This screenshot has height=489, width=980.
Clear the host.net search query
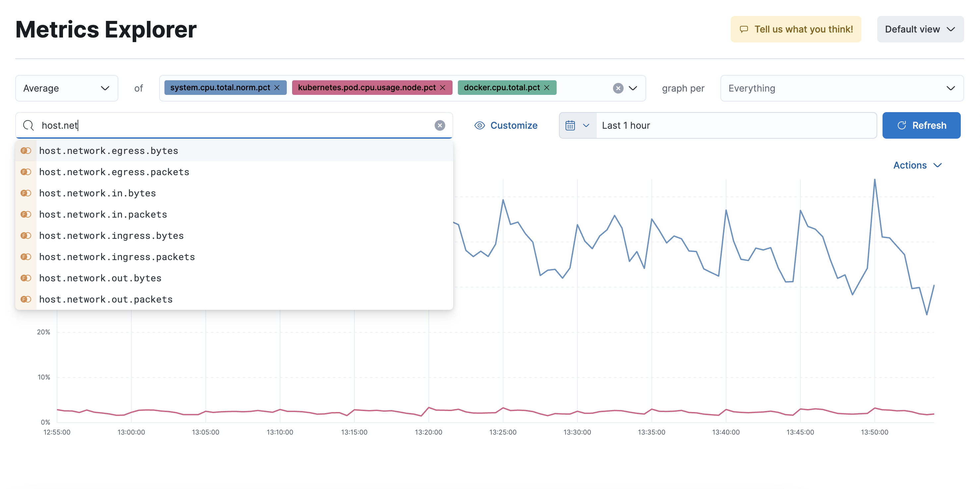440,125
